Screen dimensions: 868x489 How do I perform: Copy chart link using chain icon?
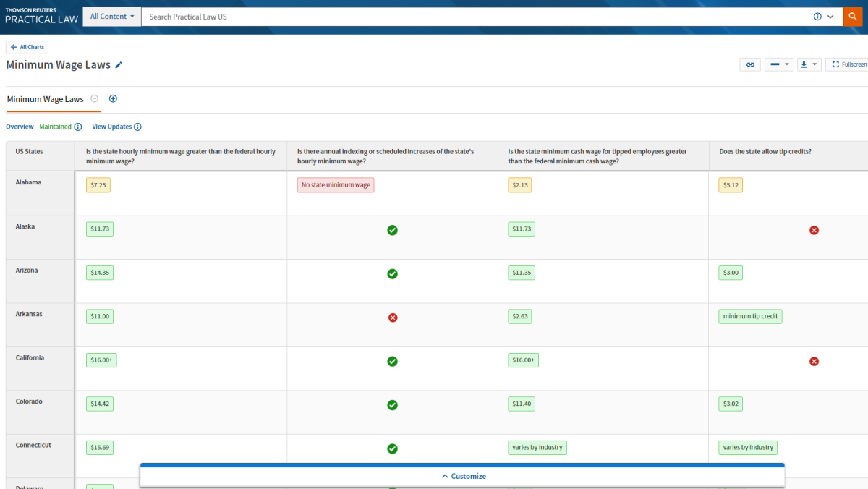tap(750, 64)
